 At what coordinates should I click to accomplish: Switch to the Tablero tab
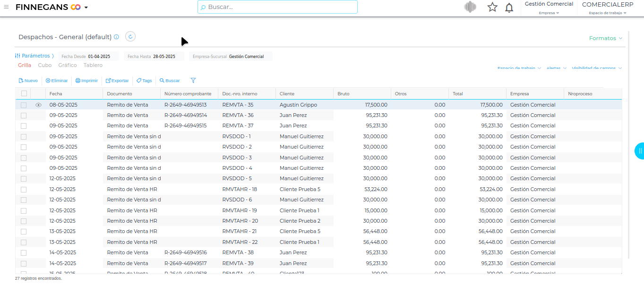click(93, 65)
